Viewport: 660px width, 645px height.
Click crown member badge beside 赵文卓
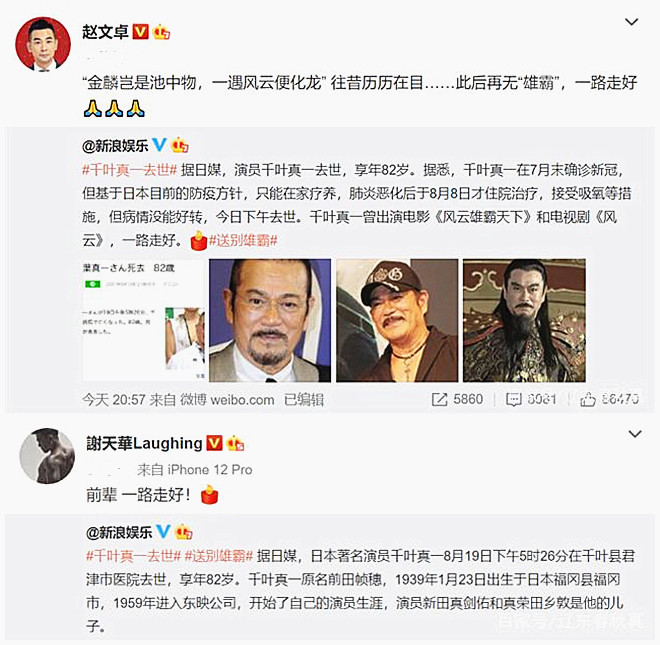point(162,32)
